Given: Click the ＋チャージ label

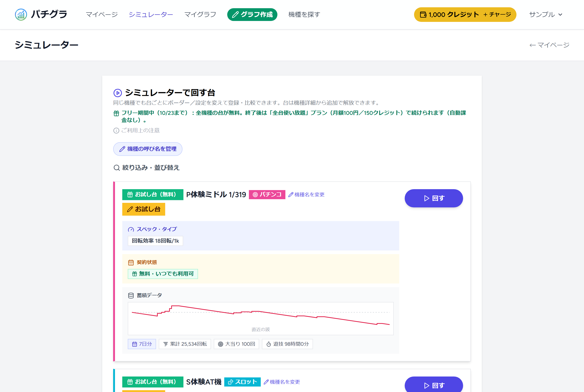Looking at the screenshot, I should click(x=497, y=15).
